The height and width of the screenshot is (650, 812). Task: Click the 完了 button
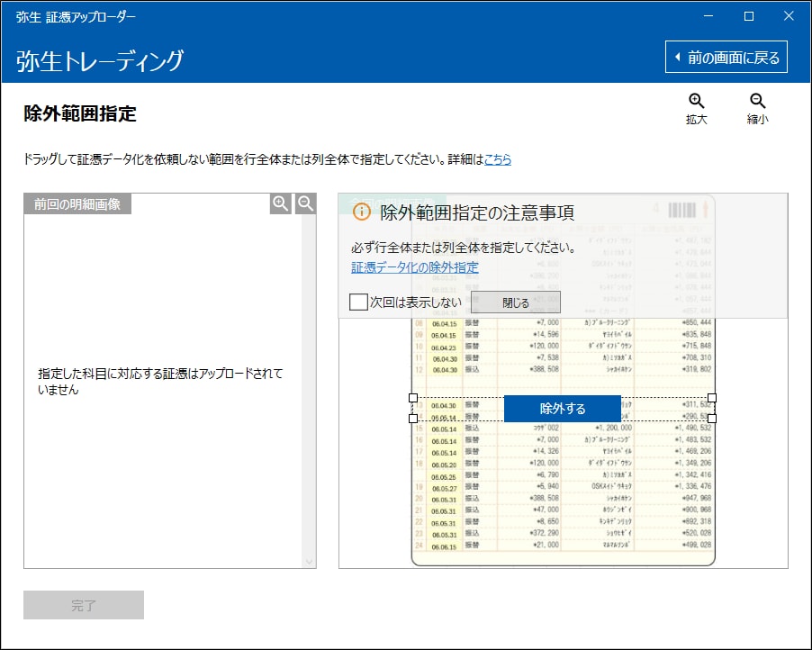[84, 605]
